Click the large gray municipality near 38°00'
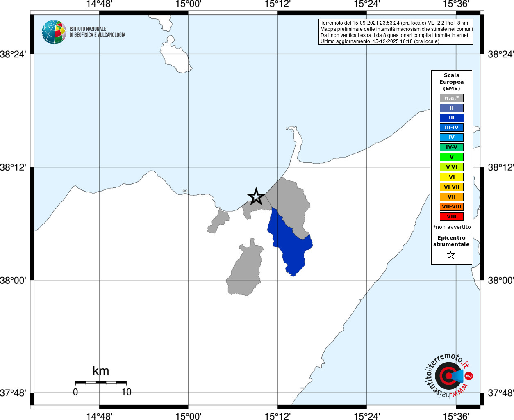The height and width of the screenshot is (420, 514). coord(245,269)
